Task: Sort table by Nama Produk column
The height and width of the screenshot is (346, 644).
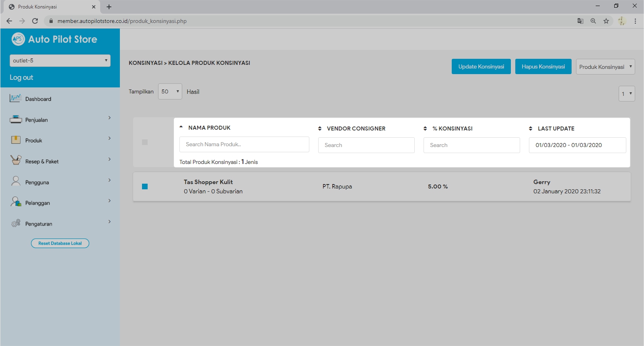Action: click(181, 127)
